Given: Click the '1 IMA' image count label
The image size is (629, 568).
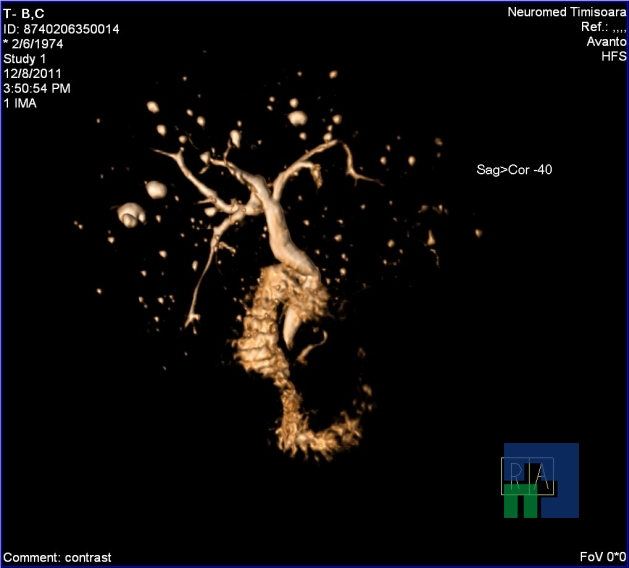Looking at the screenshot, I should (x=20, y=103).
